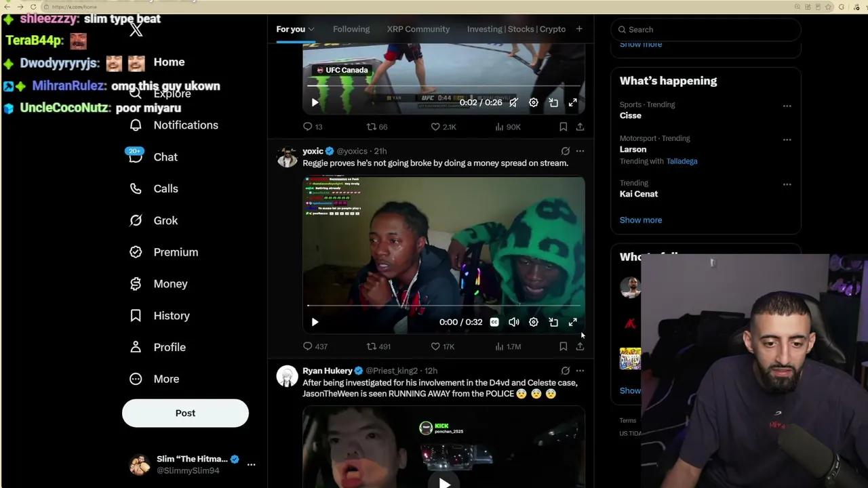Open Grok actions on yoxic post
868x488 pixels.
[565, 151]
